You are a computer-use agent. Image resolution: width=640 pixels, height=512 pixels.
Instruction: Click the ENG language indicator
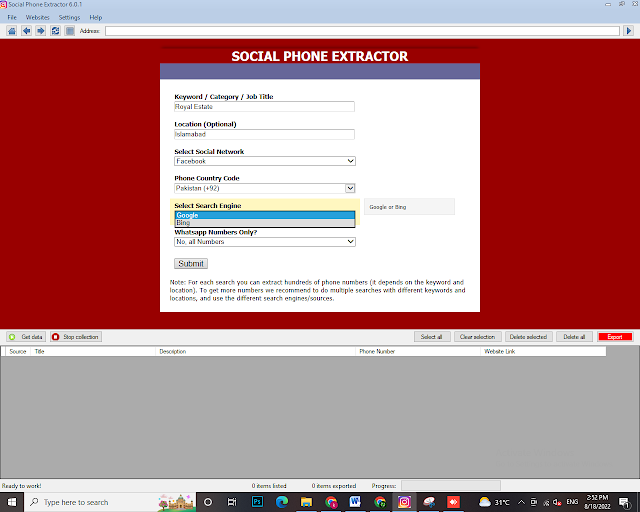click(x=572, y=502)
